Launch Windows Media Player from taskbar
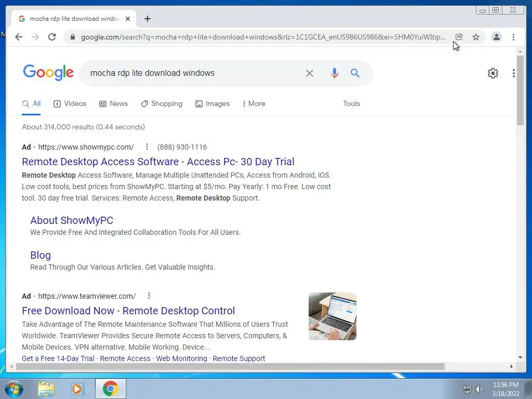 (77, 389)
